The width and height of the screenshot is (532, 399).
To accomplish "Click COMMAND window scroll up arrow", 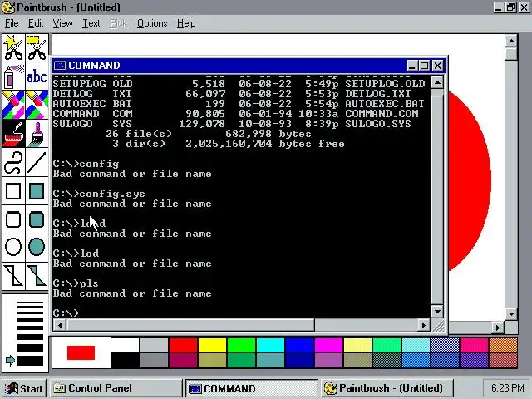I will (437, 82).
